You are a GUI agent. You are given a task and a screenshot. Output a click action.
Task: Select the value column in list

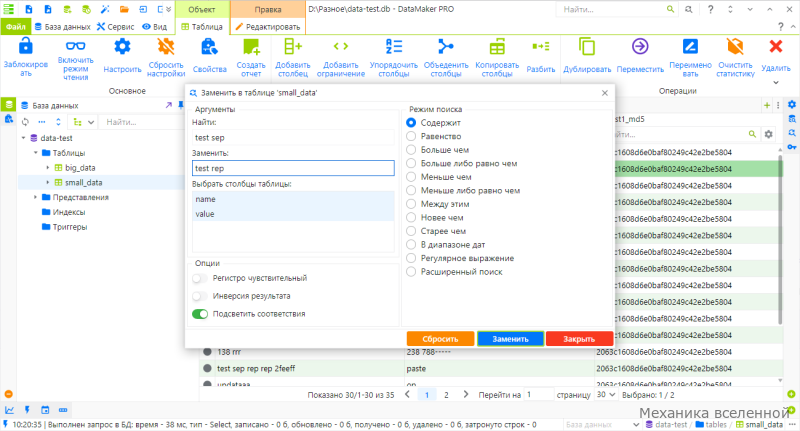pos(293,214)
